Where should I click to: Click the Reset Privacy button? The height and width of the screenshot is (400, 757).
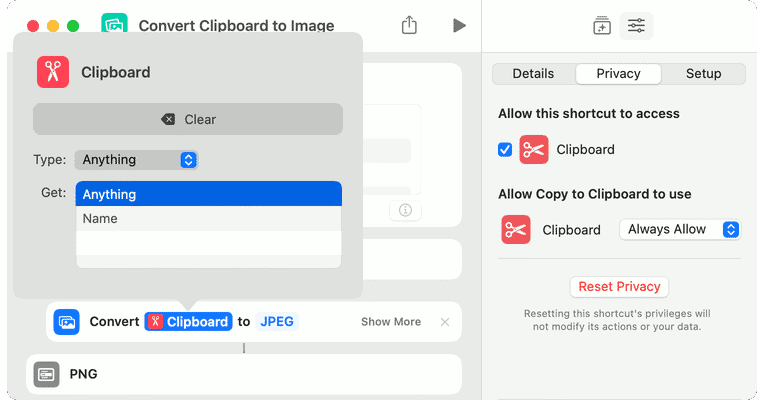point(619,287)
